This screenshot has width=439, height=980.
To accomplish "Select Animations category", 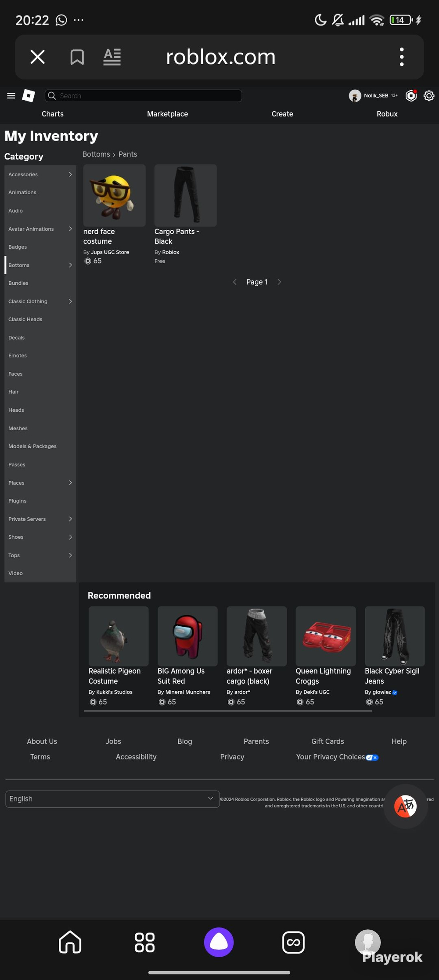I will point(40,192).
